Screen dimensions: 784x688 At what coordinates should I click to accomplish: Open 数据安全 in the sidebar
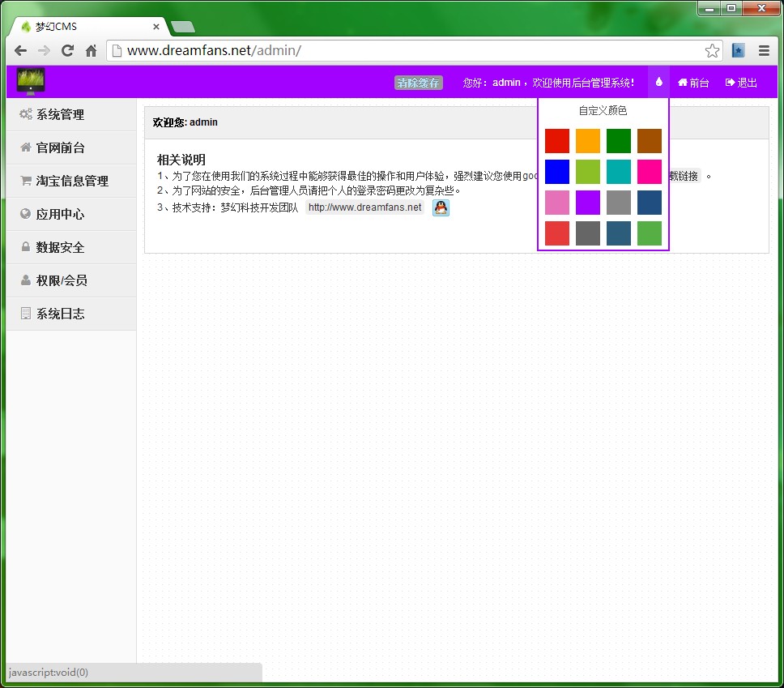[x=71, y=247]
